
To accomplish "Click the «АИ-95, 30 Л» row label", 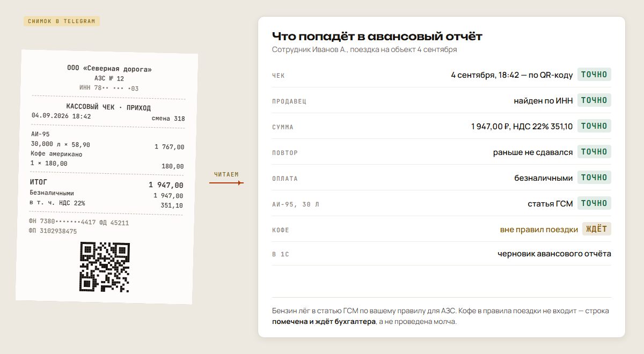I will pos(296,204).
